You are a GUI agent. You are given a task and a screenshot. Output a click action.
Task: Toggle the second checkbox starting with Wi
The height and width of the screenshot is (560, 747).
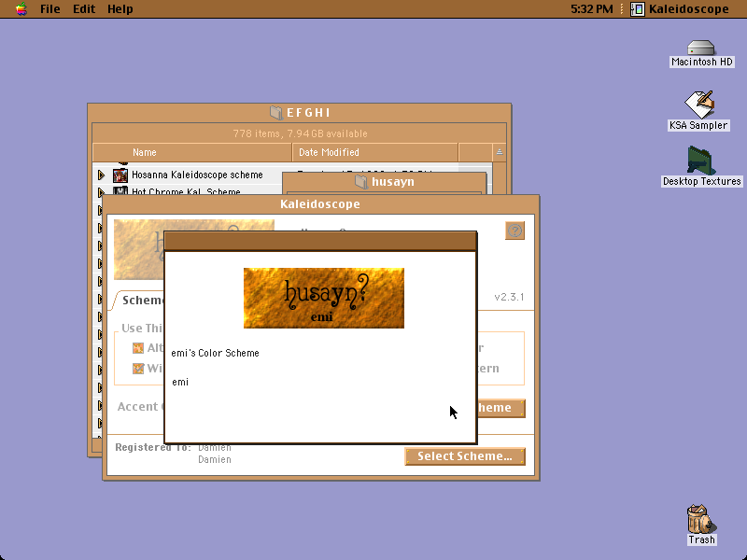(x=138, y=369)
